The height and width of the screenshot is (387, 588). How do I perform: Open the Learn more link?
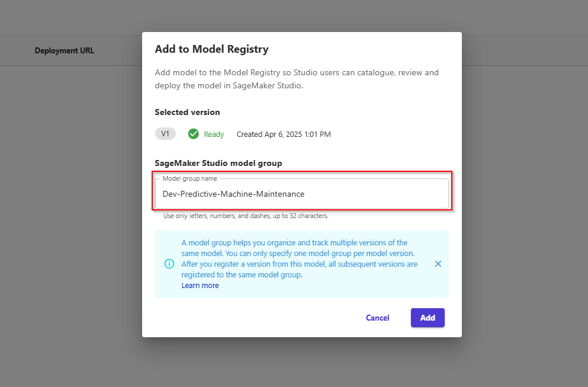click(x=200, y=285)
